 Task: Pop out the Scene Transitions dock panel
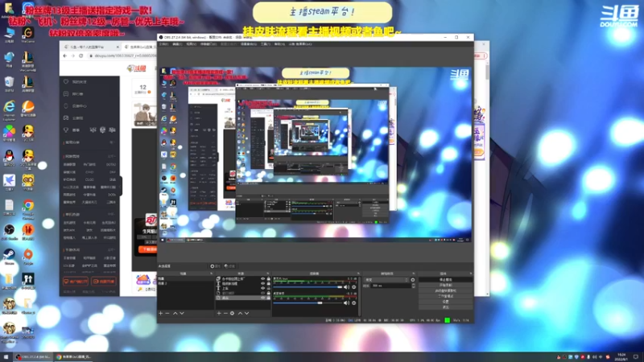click(413, 274)
